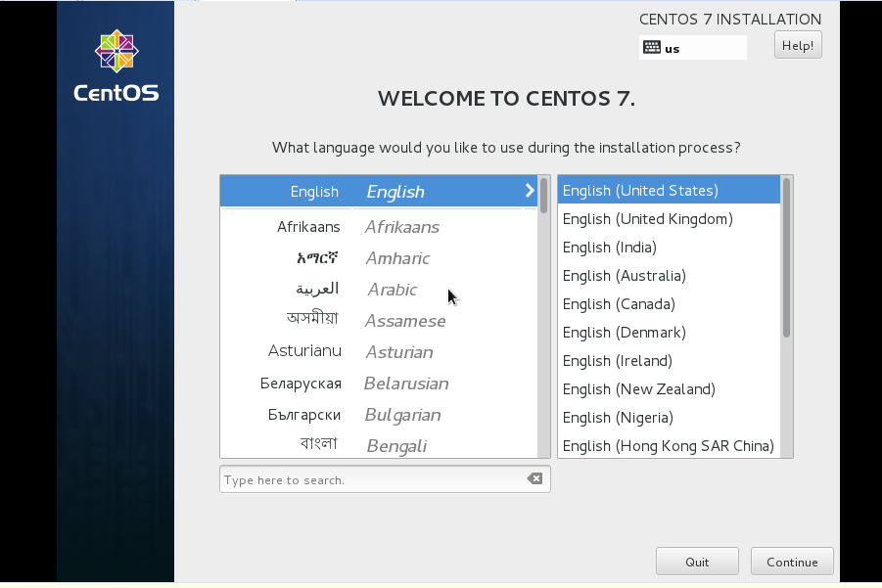Select the Assamese language row

[379, 321]
